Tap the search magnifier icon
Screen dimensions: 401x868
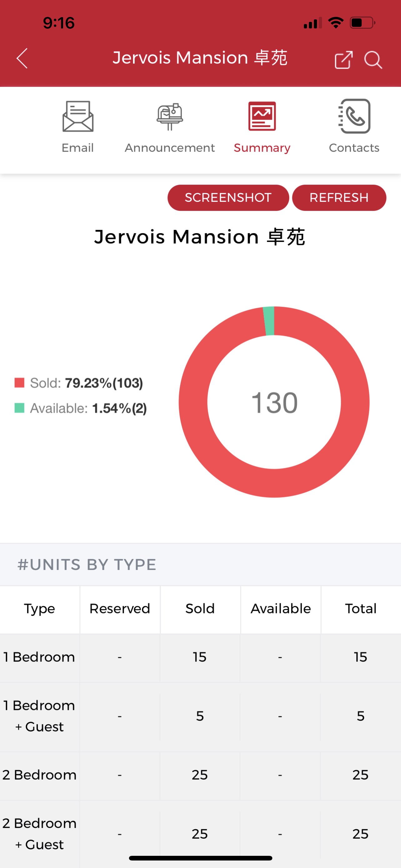click(373, 60)
